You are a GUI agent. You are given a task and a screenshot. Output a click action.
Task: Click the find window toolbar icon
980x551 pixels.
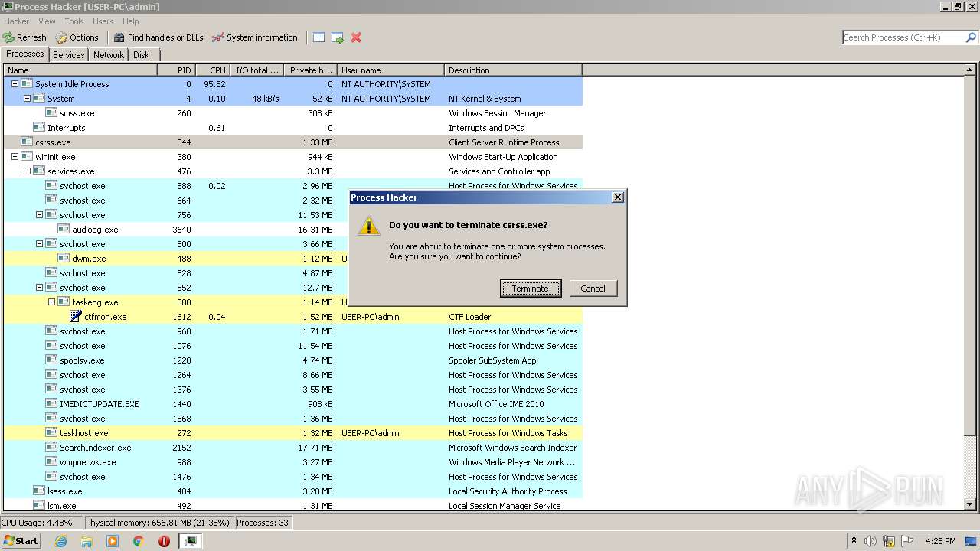[319, 37]
